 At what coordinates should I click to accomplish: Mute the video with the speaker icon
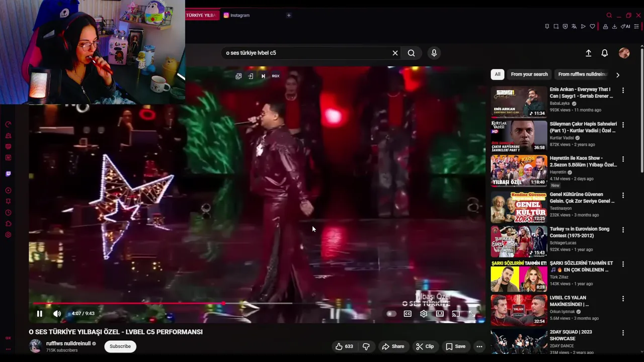(57, 314)
